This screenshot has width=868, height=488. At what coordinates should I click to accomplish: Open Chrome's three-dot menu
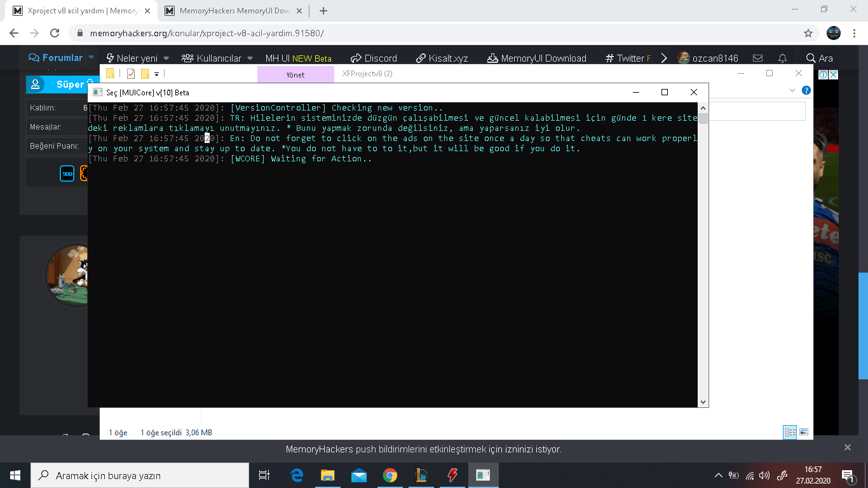pos(855,33)
